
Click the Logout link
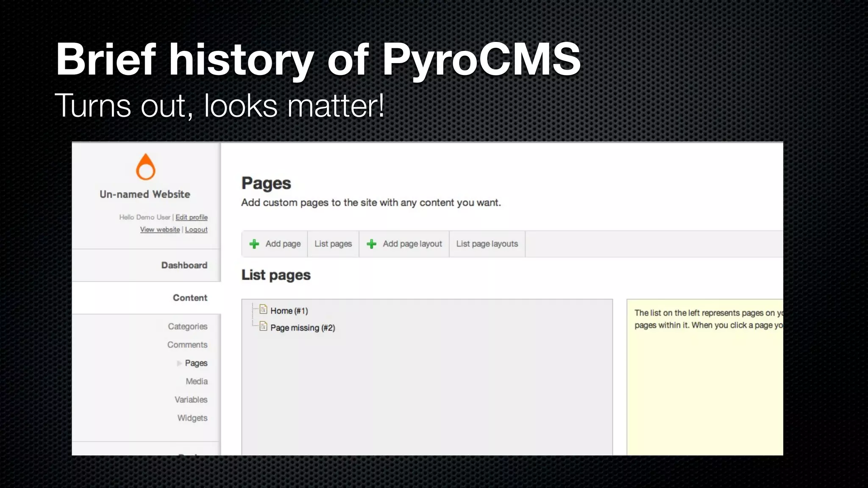click(x=196, y=230)
